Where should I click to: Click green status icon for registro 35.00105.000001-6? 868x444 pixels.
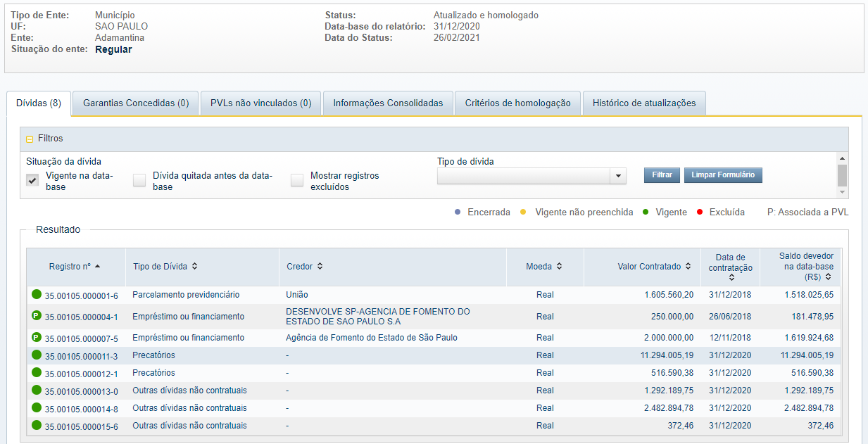pos(37,295)
